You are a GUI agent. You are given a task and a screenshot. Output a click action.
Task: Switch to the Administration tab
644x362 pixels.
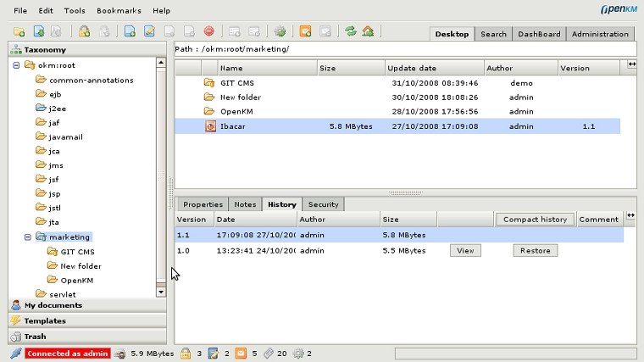[x=600, y=34]
